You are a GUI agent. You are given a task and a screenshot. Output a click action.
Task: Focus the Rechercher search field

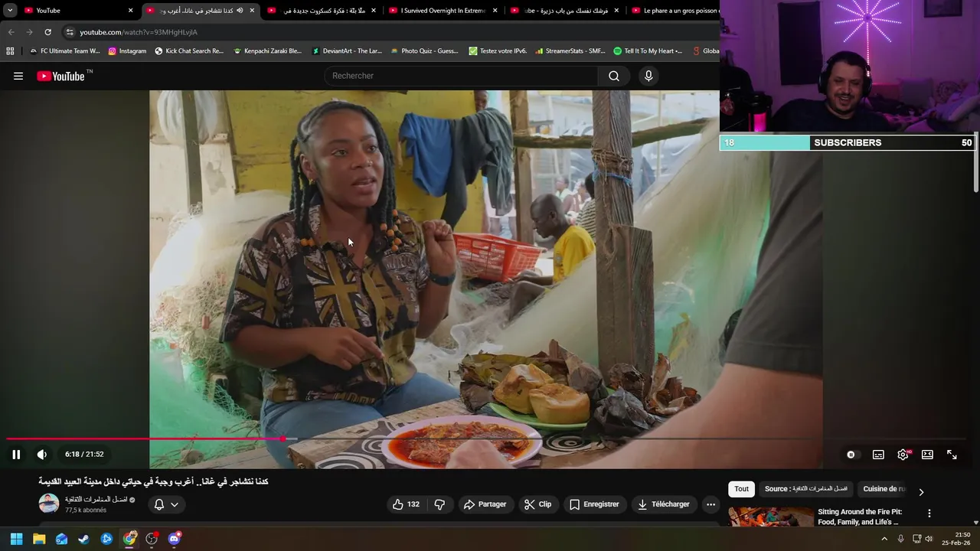pos(462,76)
